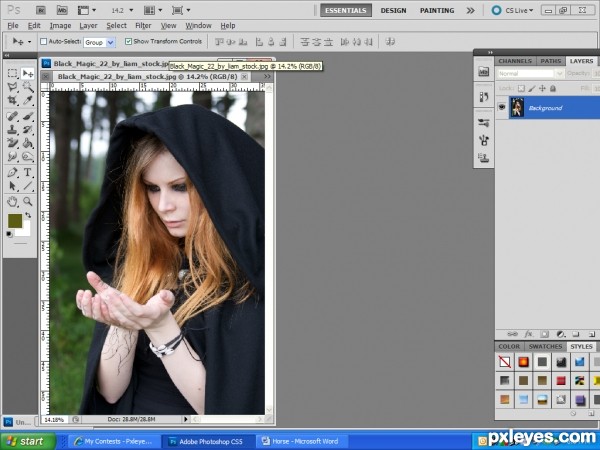Launch Bridge from application bar

(41, 10)
